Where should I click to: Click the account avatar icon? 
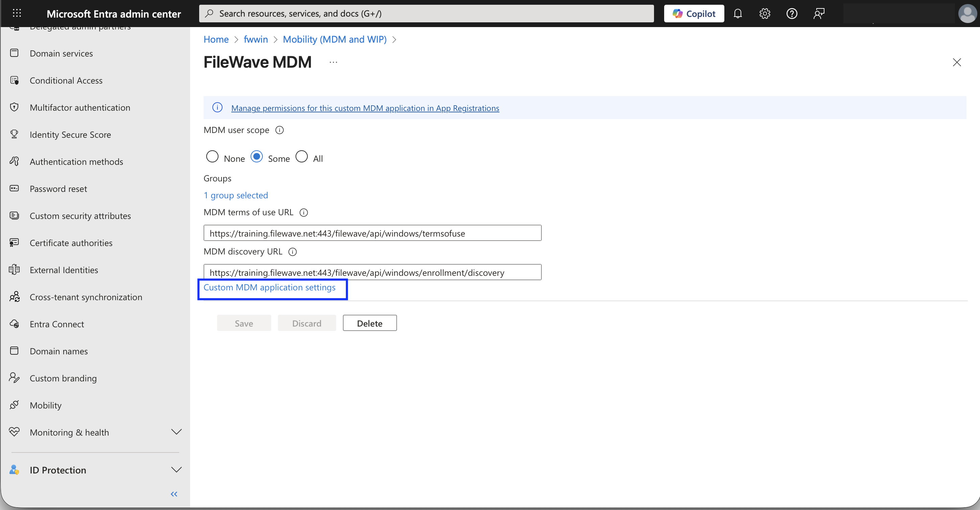click(967, 14)
